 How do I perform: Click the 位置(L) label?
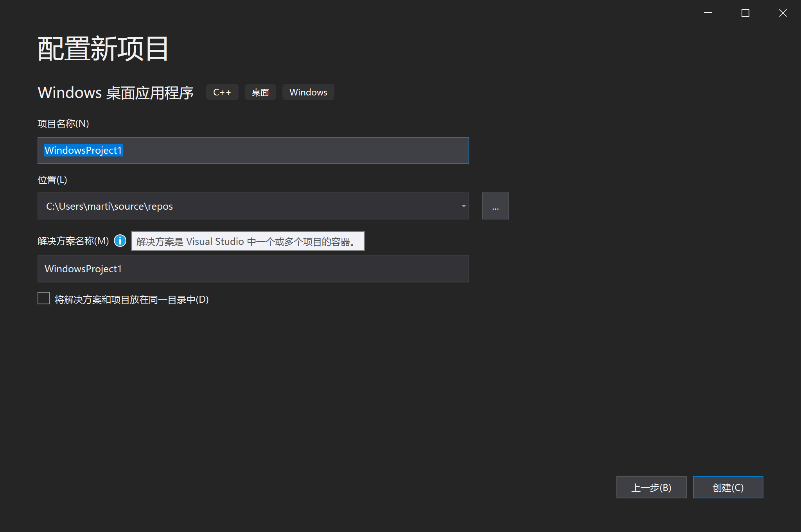point(52,180)
